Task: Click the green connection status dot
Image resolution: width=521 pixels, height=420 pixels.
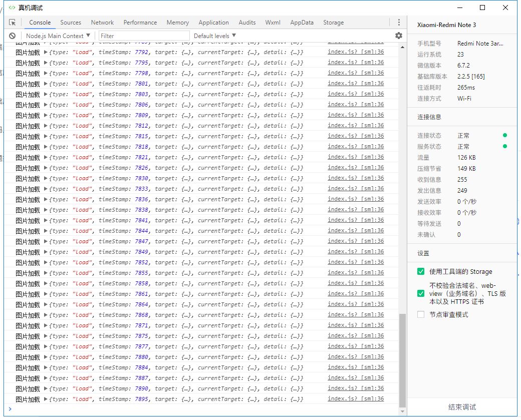Action: [x=505, y=135]
